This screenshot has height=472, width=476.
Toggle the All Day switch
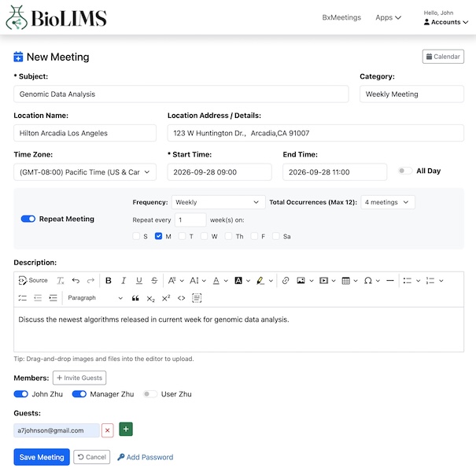tap(405, 171)
